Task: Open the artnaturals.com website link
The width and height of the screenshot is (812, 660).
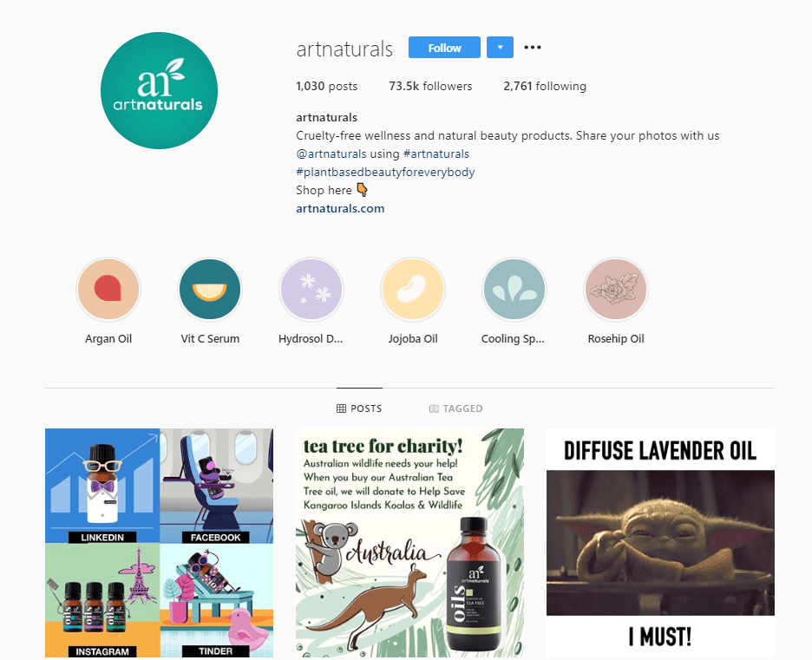Action: pos(340,209)
